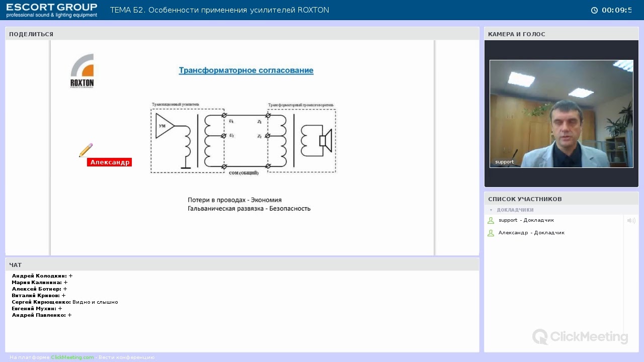Click the red Александр cursor label
The width and height of the screenshot is (644, 362).
109,162
